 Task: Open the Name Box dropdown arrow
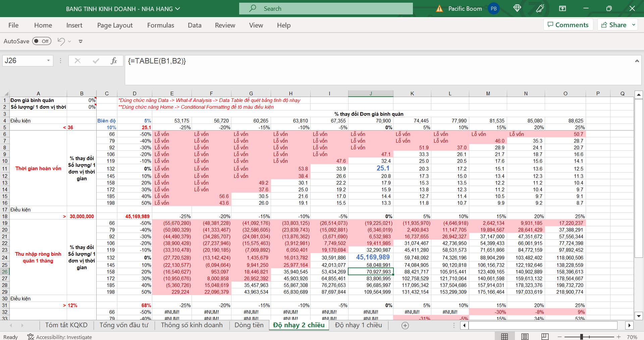pos(48,61)
